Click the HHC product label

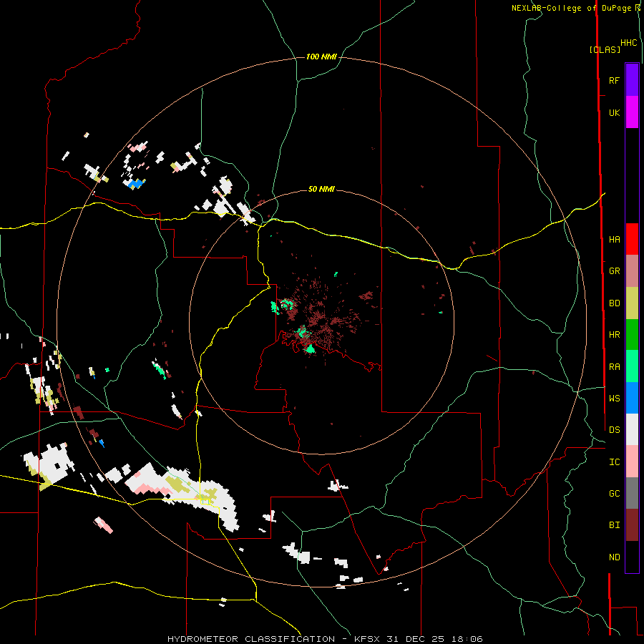click(628, 42)
